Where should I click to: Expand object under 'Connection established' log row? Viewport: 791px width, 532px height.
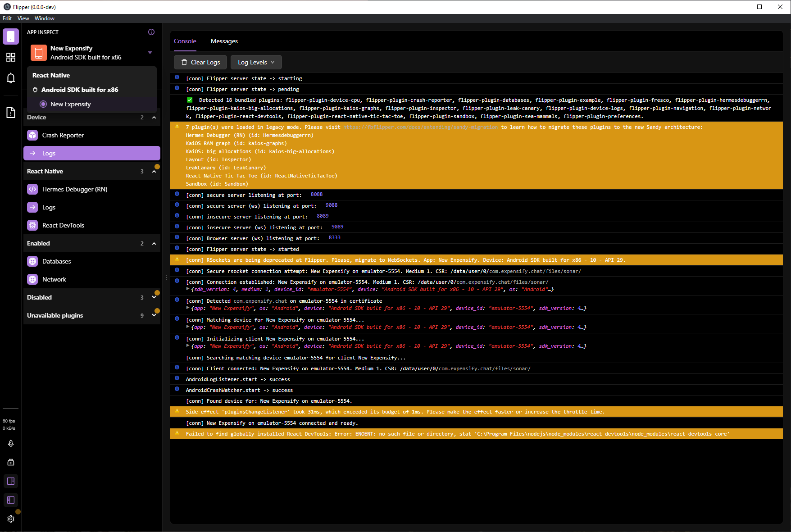pyautogui.click(x=188, y=289)
